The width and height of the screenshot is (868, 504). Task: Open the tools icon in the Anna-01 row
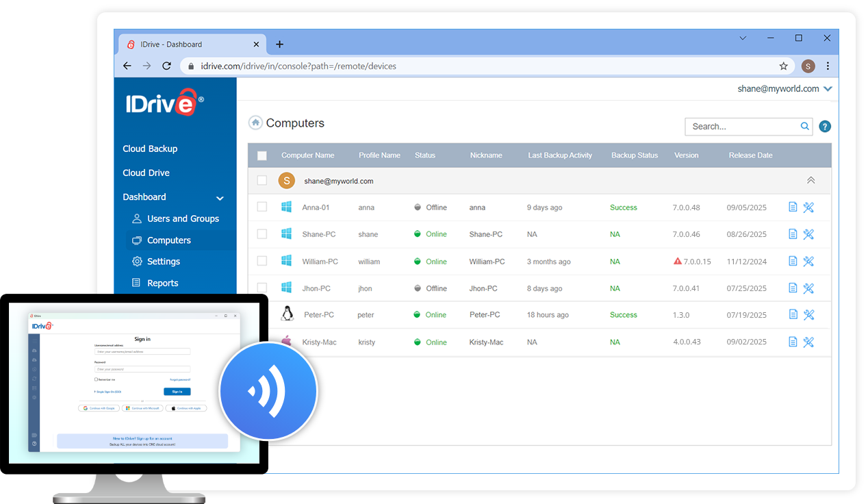point(808,207)
